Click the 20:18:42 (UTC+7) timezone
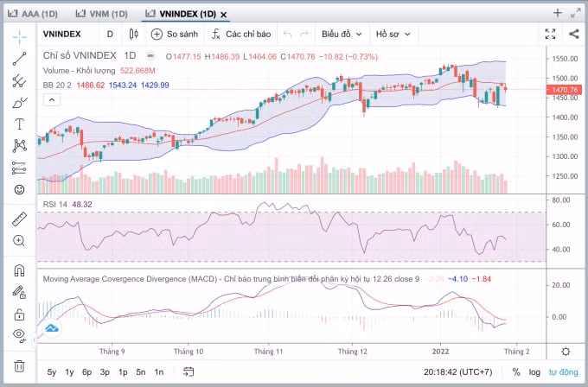 coord(458,372)
